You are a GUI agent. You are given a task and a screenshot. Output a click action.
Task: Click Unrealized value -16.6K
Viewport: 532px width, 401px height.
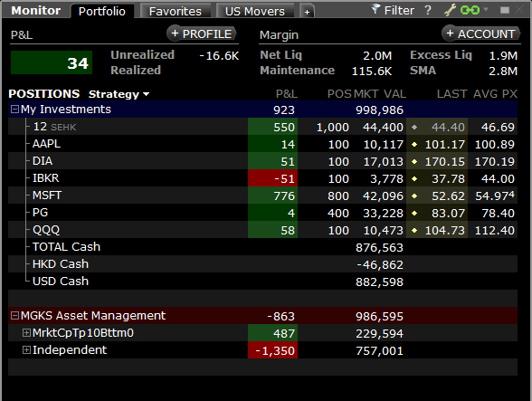[219, 56]
